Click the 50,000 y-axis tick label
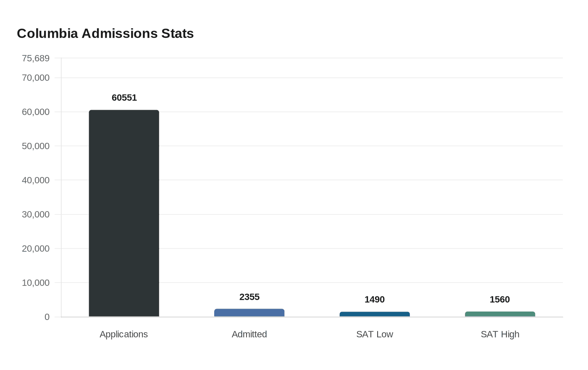Viewport: 588px width, 370px height. click(x=36, y=146)
